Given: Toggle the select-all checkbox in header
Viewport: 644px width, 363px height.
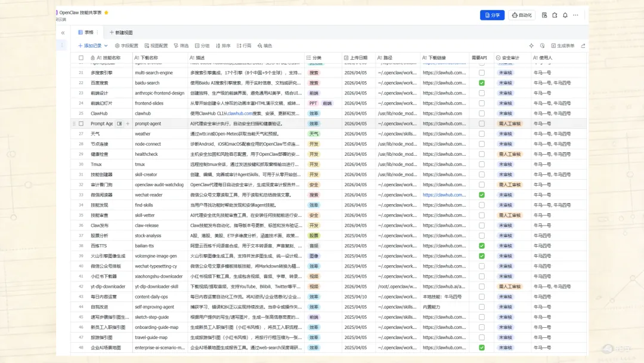Looking at the screenshot, I should coord(81,58).
